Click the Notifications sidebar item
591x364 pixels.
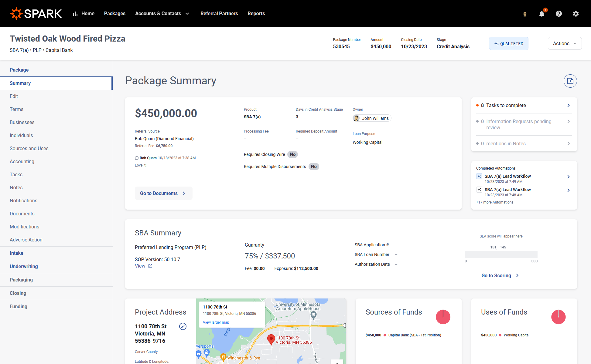[56, 201]
